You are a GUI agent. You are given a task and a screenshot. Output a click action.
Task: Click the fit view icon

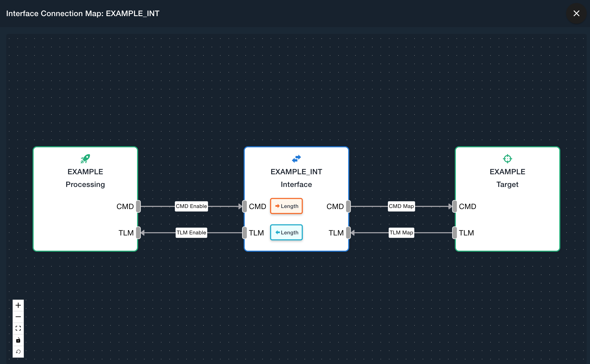[x=18, y=328]
